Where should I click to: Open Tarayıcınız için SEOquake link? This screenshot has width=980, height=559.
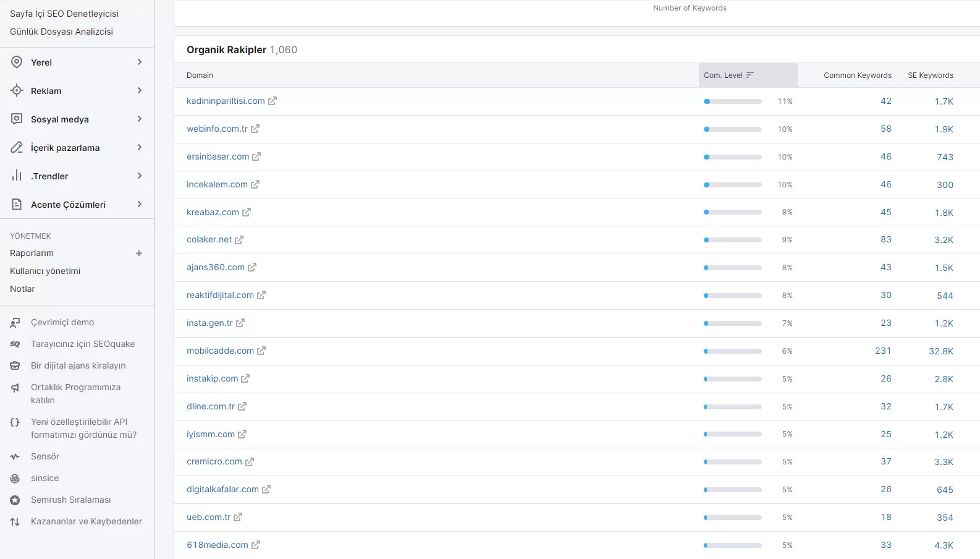pyautogui.click(x=83, y=344)
